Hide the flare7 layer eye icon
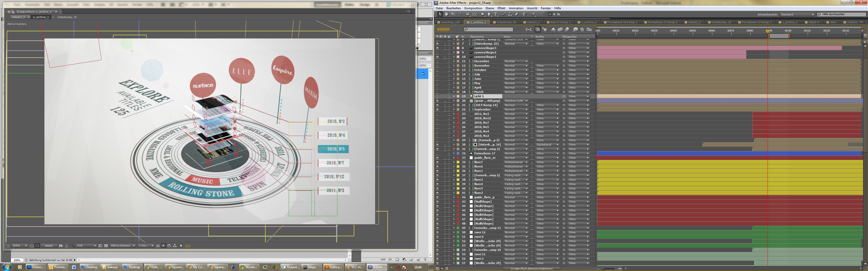The width and height of the screenshot is (868, 271). coord(437,162)
